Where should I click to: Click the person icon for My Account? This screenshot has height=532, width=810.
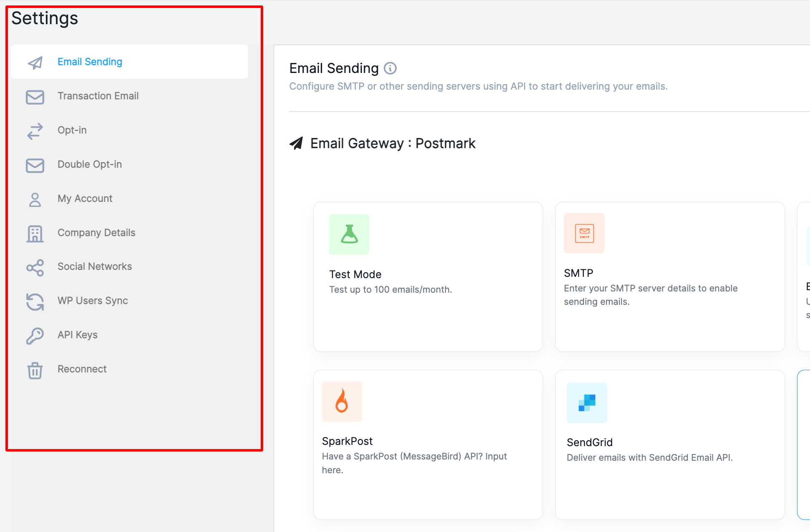(35, 199)
